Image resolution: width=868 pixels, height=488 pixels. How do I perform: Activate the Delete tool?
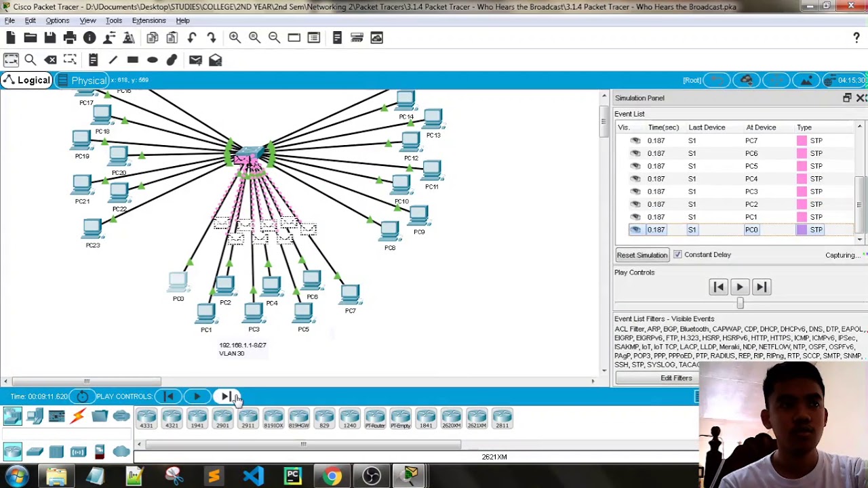pyautogui.click(x=51, y=60)
